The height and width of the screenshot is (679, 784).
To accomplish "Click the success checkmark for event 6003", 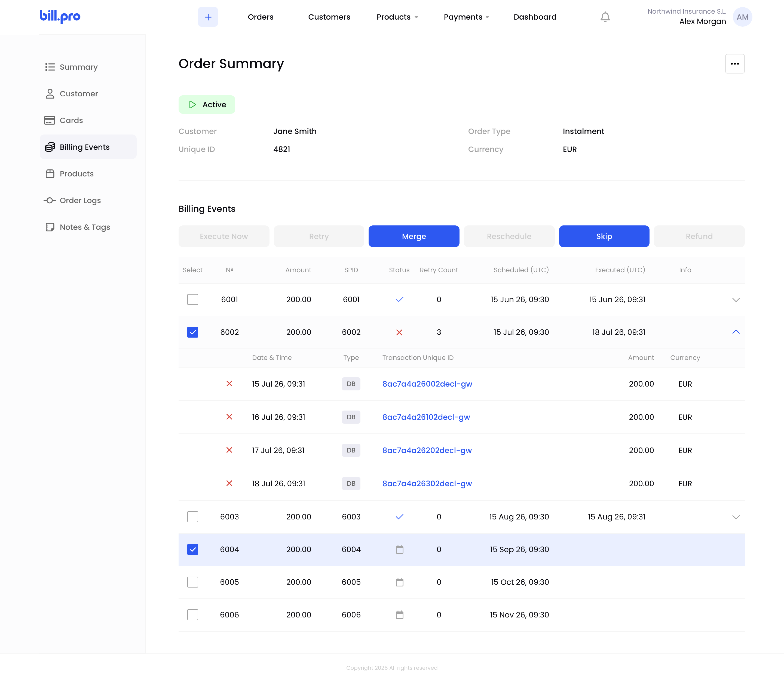I will (399, 517).
